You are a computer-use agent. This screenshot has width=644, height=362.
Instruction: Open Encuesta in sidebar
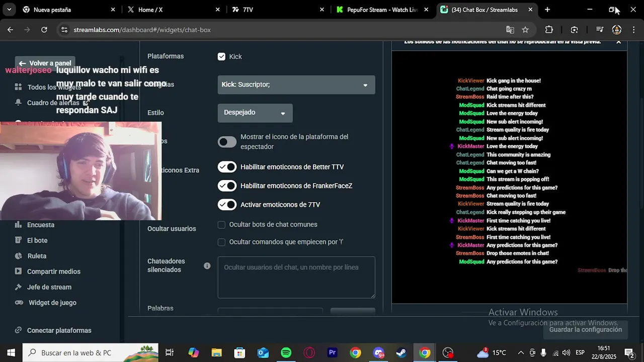[x=40, y=225]
